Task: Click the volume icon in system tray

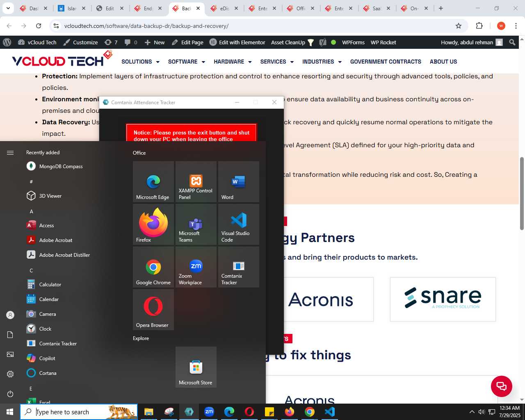Action: pyautogui.click(x=482, y=412)
